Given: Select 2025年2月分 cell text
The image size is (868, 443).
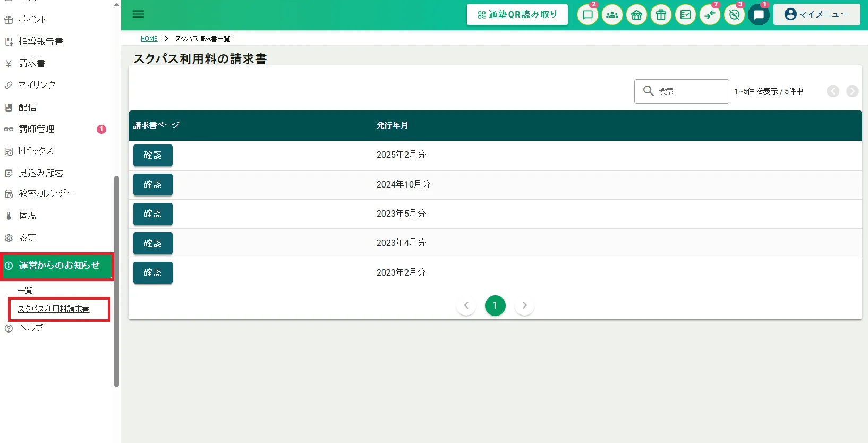Looking at the screenshot, I should [x=401, y=155].
